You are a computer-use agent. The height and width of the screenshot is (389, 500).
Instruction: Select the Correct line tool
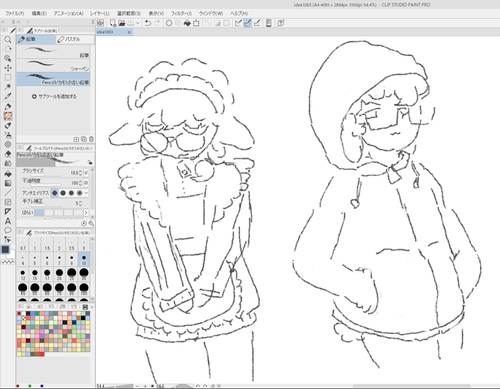click(8, 239)
